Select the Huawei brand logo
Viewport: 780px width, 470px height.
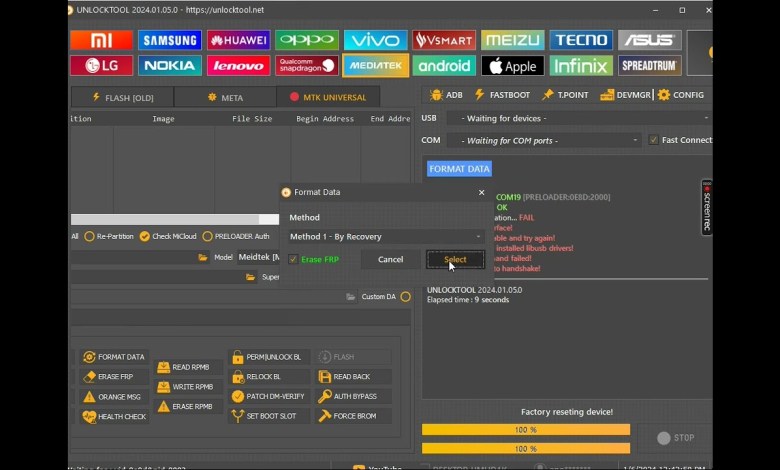[238, 40]
